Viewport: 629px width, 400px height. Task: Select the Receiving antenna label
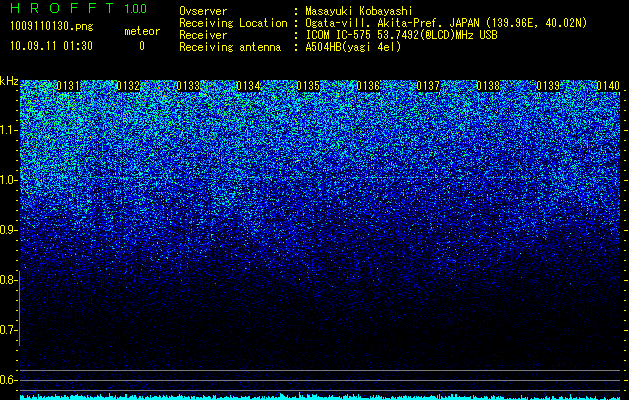(x=230, y=47)
